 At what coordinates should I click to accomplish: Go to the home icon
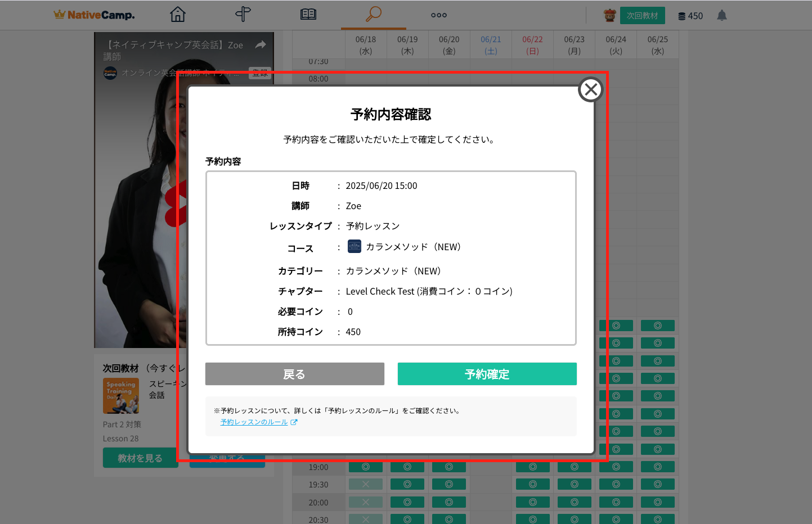(x=178, y=15)
